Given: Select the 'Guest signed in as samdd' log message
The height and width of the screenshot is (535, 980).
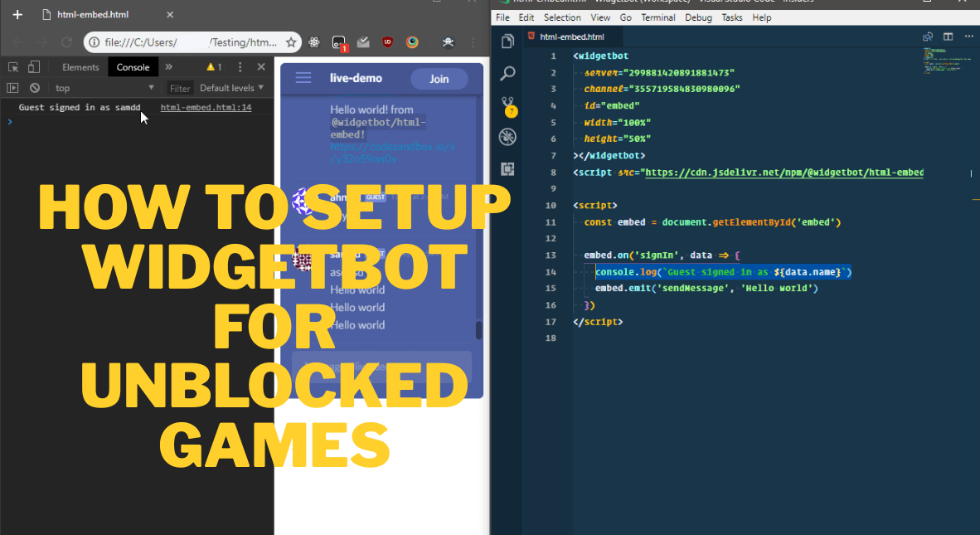Looking at the screenshot, I should click(80, 108).
